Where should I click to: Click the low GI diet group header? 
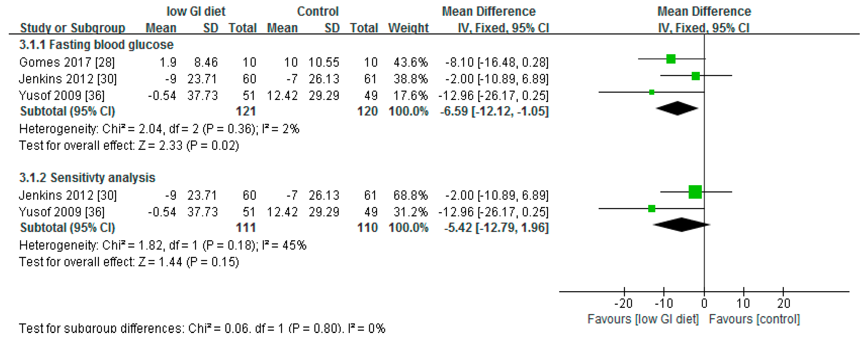point(196,11)
